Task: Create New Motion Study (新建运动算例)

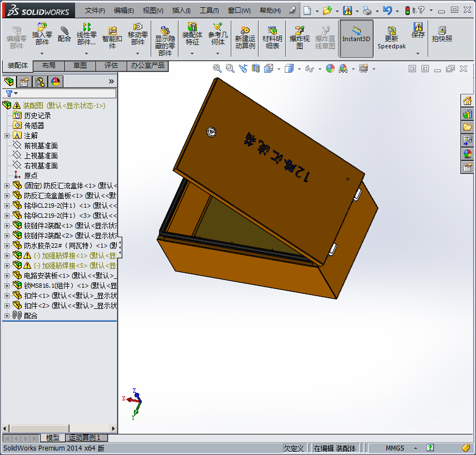Action: coord(245,38)
